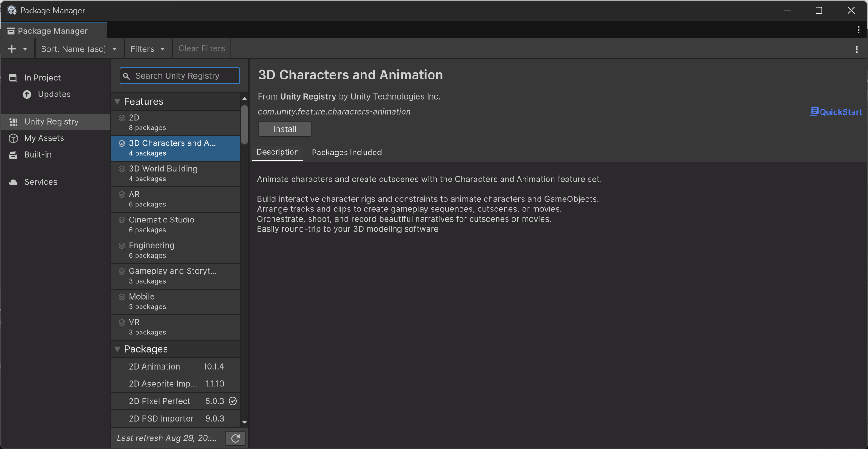
Task: Select the Mobile feature name
Action: tap(141, 296)
